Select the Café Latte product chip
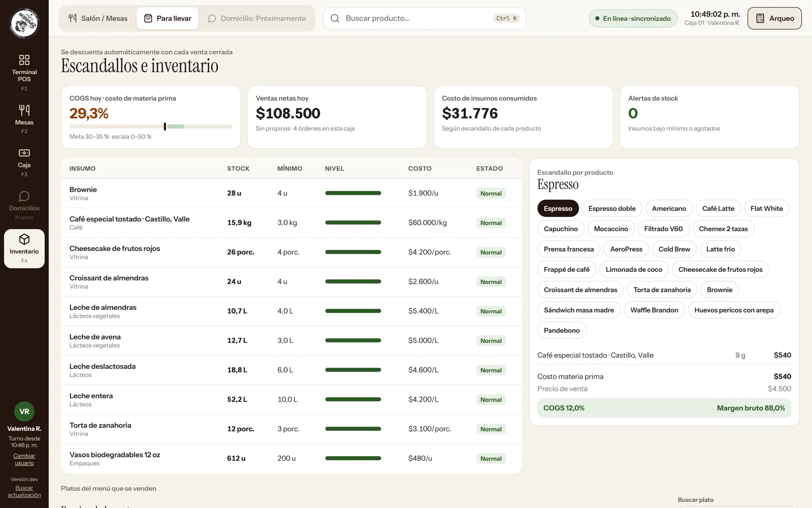812x508 pixels. [x=718, y=209]
